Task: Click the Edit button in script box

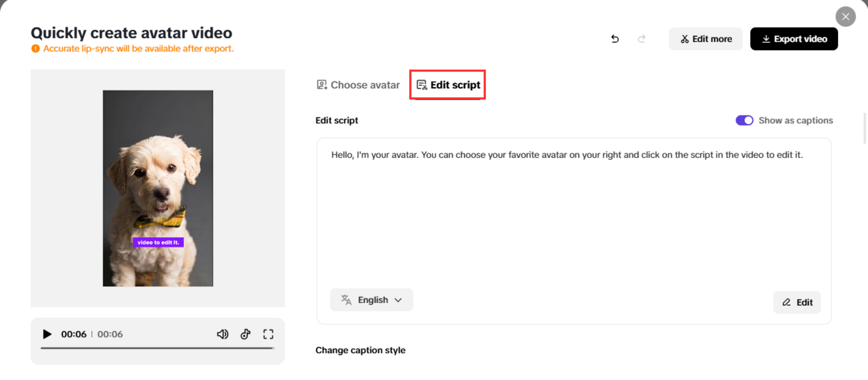Action: (x=797, y=303)
